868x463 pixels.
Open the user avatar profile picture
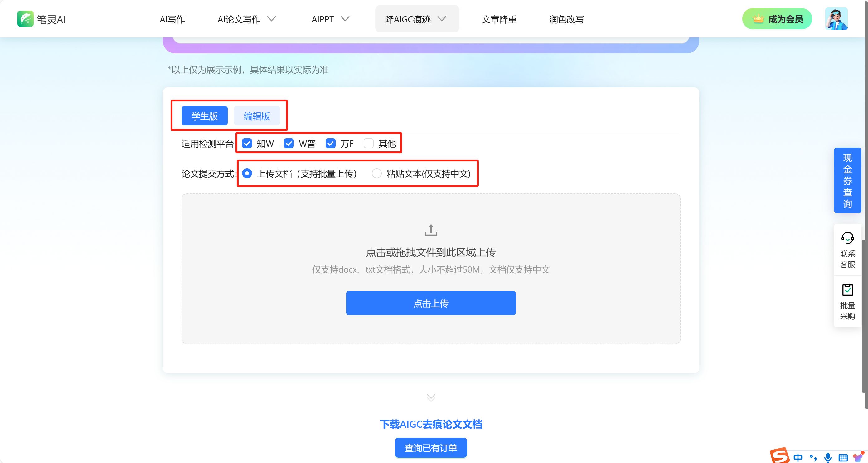click(836, 19)
